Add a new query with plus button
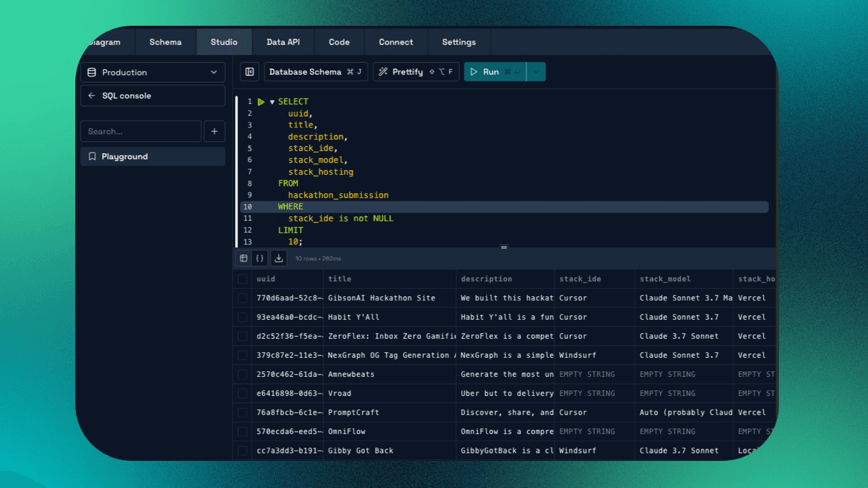 coord(214,131)
